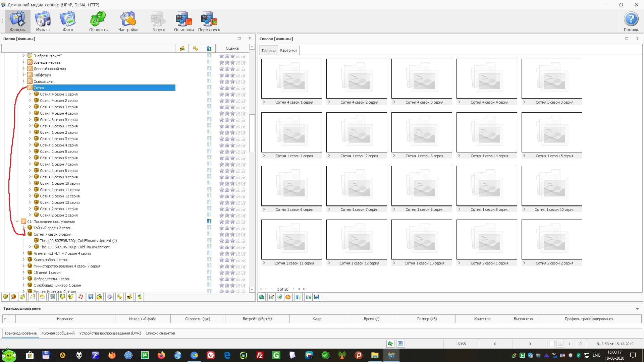The height and width of the screenshot is (362, 644).
Task: Toggle pin on Транскодирование panel
Action: [637, 308]
